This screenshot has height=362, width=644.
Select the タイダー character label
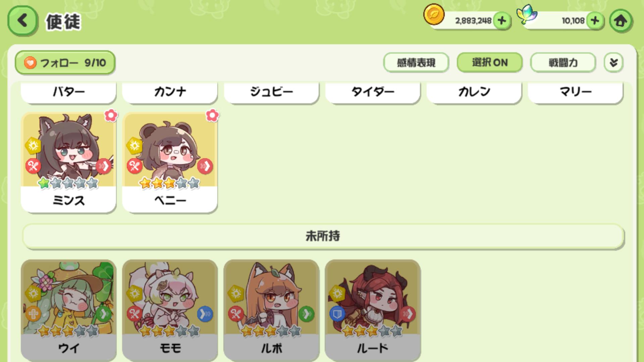(373, 92)
